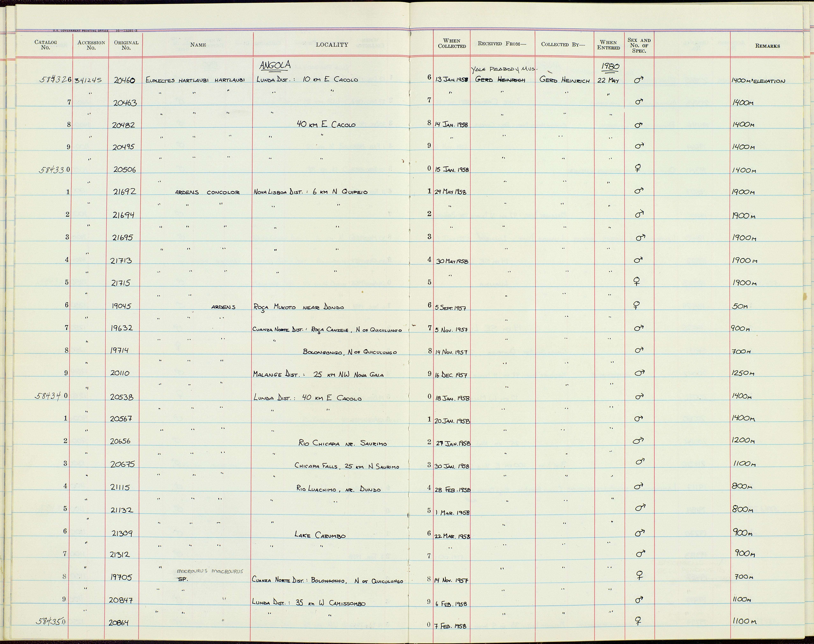The height and width of the screenshot is (644, 814).
Task: Select locality 'Nova Lisboa Dist.: 6 km N Quipeio'
Action: [x=310, y=191]
